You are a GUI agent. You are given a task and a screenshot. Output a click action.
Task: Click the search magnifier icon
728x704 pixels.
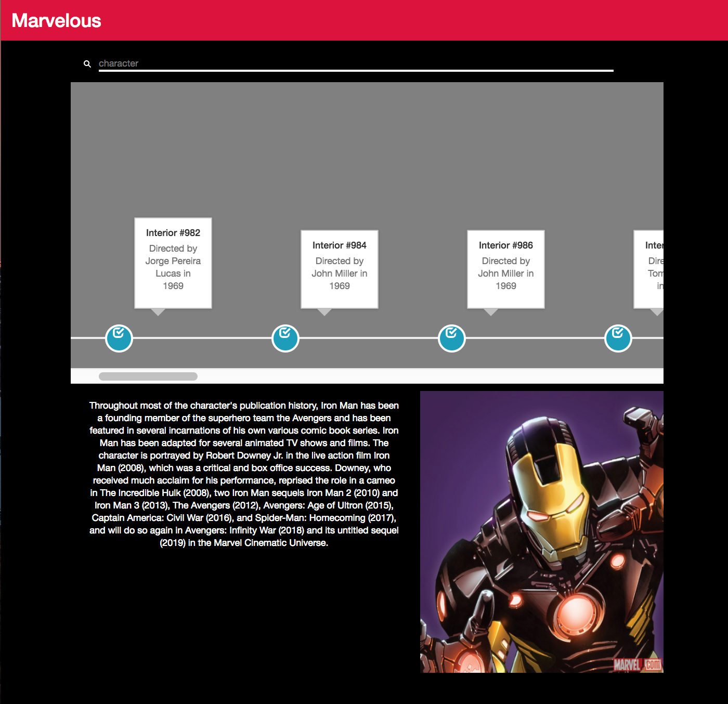[87, 64]
